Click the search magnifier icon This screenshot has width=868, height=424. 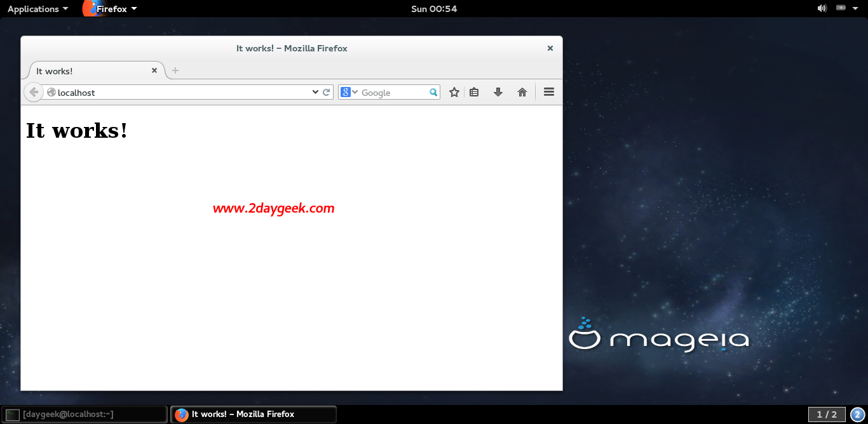(x=433, y=93)
